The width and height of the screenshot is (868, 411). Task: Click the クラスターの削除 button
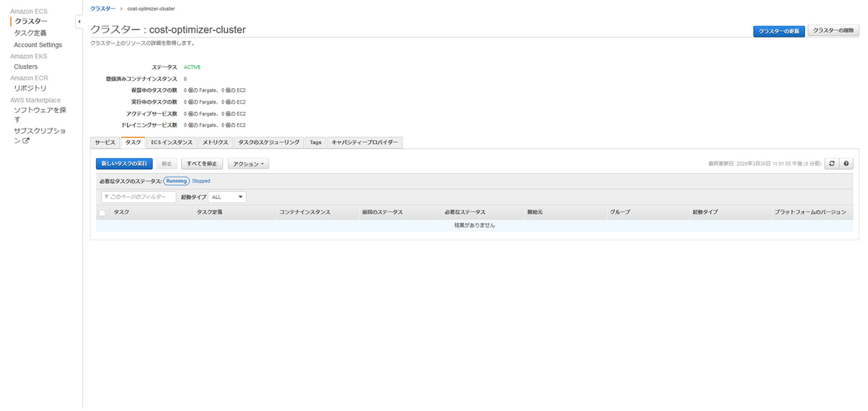tap(833, 31)
